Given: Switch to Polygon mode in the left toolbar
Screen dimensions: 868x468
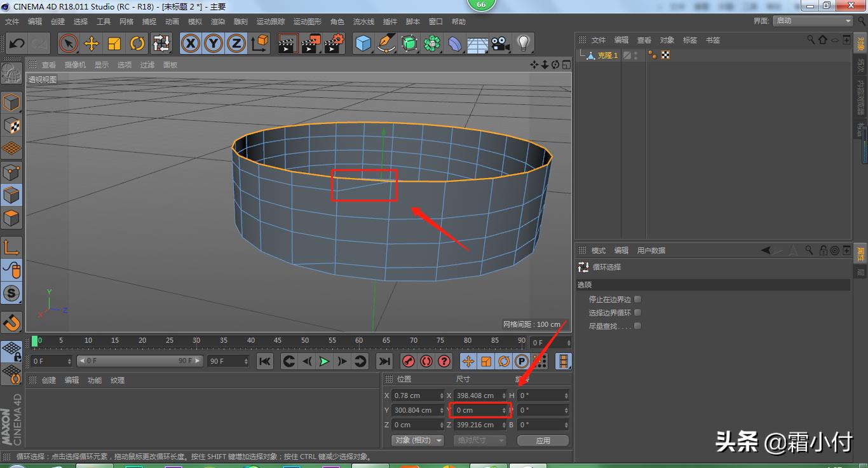Looking at the screenshot, I should click(x=13, y=218).
